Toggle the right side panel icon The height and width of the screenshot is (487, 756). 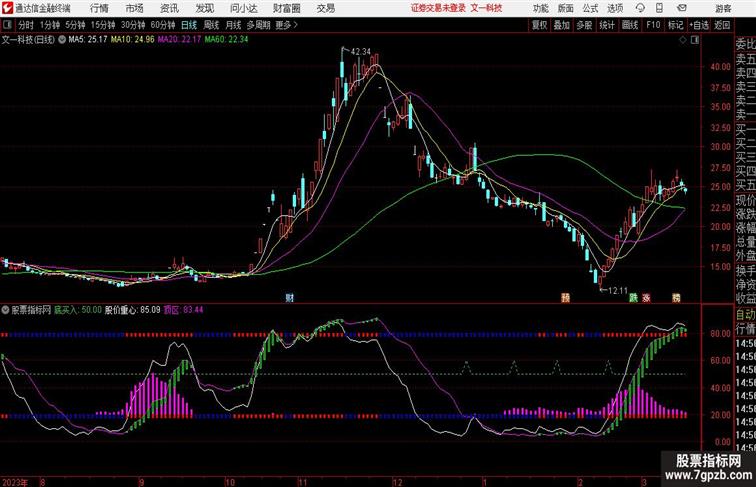click(695, 40)
